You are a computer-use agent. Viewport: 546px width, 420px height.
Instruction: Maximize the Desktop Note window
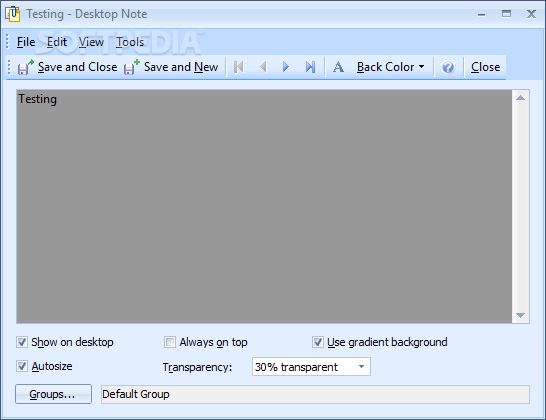[506, 14]
